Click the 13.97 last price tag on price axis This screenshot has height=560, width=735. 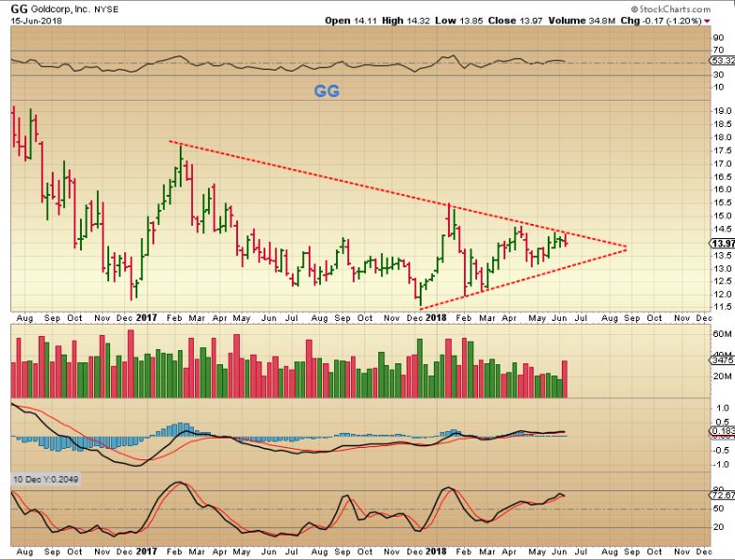coord(723,243)
